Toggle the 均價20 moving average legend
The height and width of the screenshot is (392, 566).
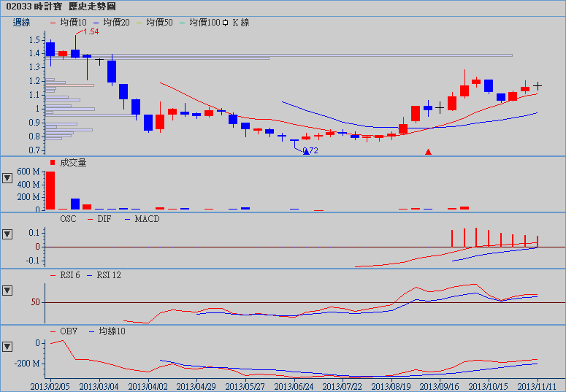pyautogui.click(x=116, y=23)
